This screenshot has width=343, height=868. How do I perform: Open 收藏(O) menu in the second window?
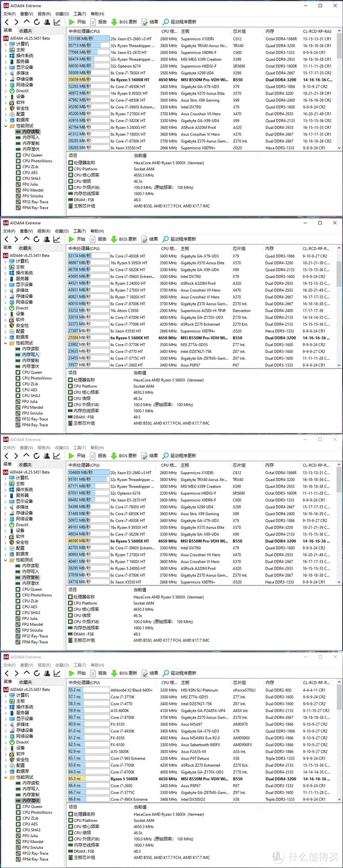point(62,231)
